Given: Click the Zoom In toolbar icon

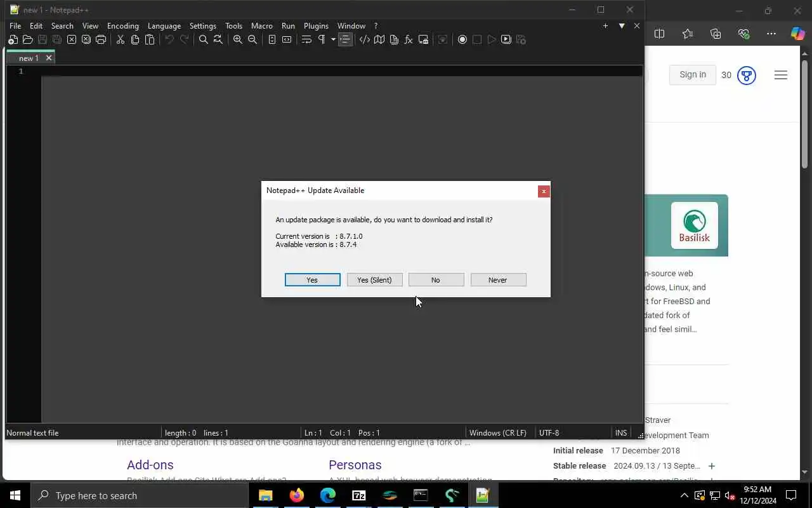Looking at the screenshot, I should 237,39.
